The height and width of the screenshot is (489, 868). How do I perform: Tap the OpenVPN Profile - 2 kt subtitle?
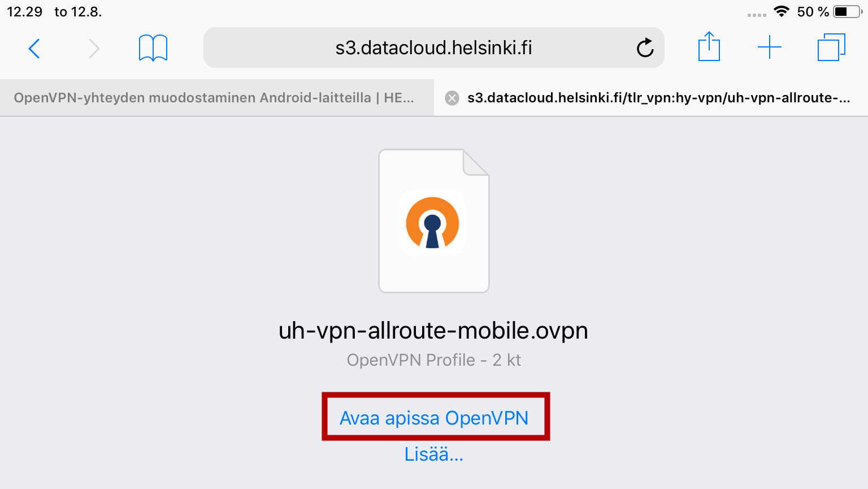coord(434,360)
